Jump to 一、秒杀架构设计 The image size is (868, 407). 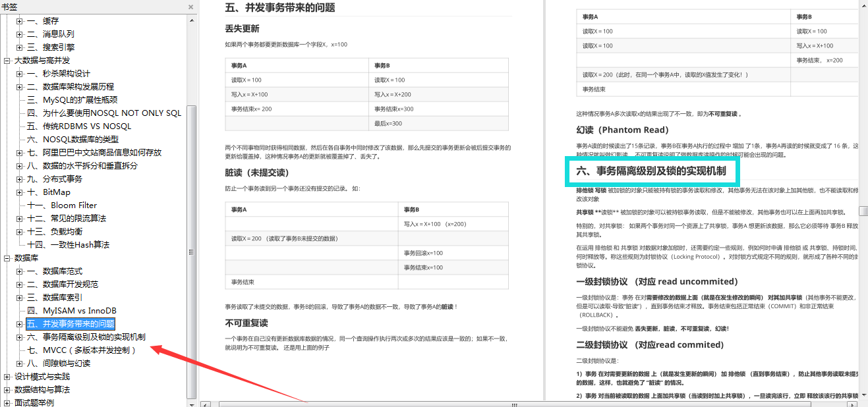(x=59, y=74)
